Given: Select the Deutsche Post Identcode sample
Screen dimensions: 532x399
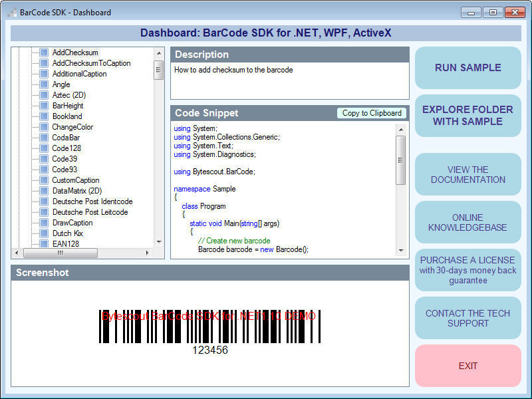Looking at the screenshot, I should [92, 201].
